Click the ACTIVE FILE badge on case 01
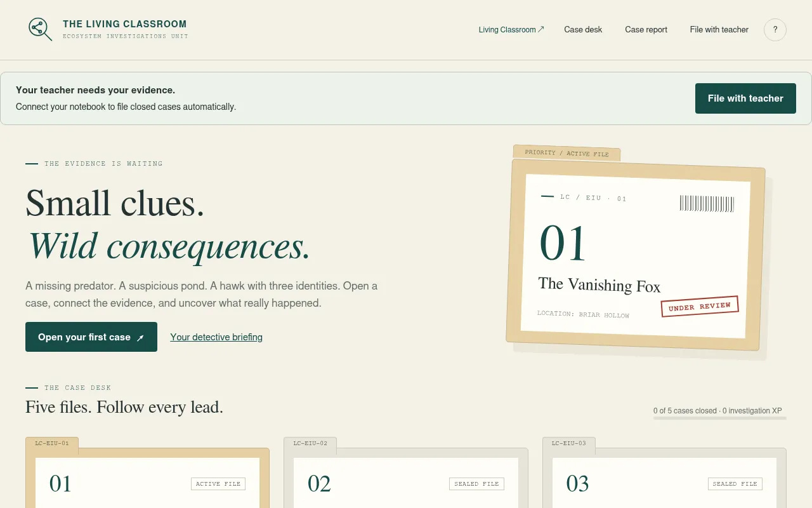Screen dimensions: 812x508 click(218, 484)
